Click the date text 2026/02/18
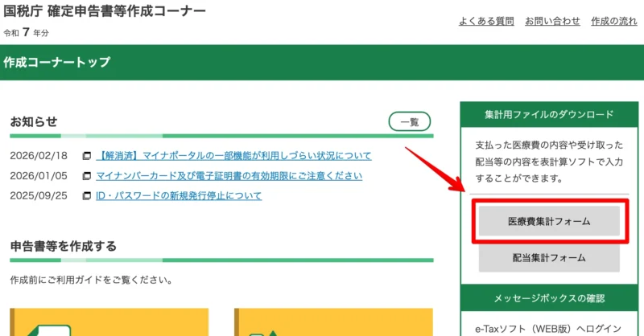The image size is (644, 336). [x=39, y=156]
